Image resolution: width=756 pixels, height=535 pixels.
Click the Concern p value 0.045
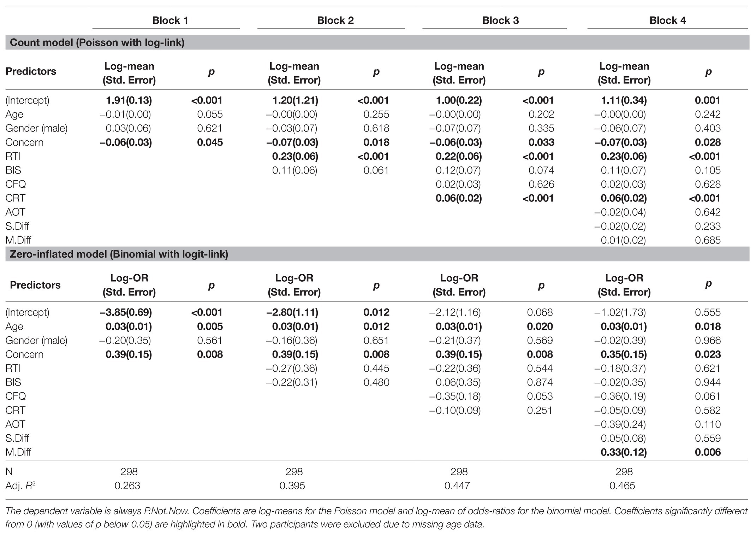pyautogui.click(x=210, y=142)
